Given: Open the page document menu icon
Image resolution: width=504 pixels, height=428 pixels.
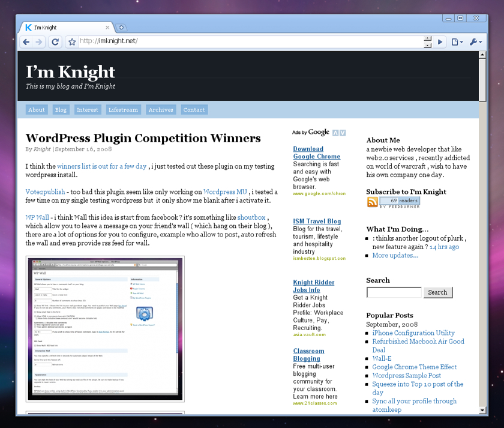Looking at the screenshot, I should click(x=457, y=42).
